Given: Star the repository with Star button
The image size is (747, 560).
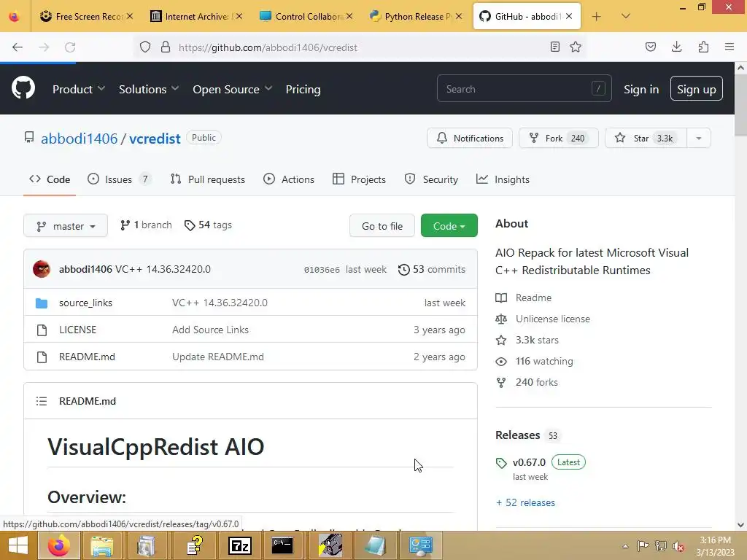Looking at the screenshot, I should [x=646, y=138].
